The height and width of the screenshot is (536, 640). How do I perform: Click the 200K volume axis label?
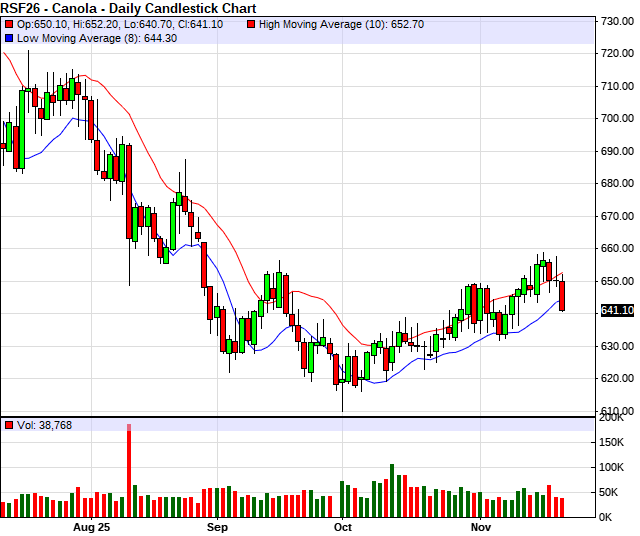(613, 418)
